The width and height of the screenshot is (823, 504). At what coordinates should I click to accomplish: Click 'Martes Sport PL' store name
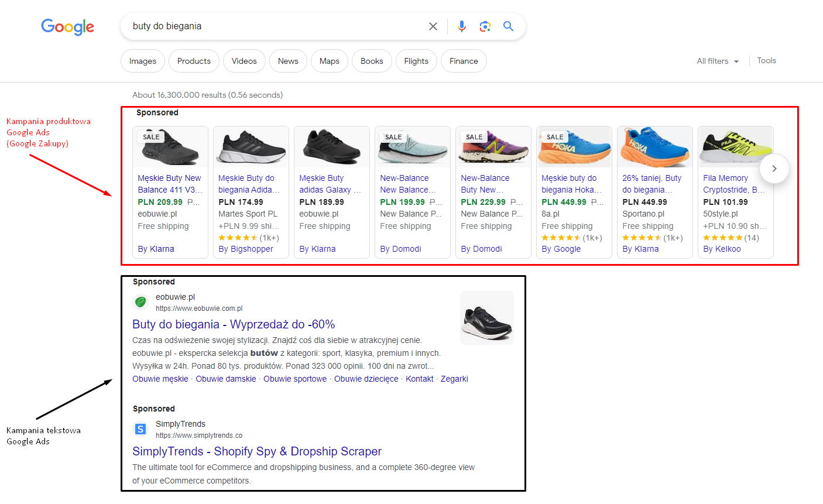pos(248,214)
